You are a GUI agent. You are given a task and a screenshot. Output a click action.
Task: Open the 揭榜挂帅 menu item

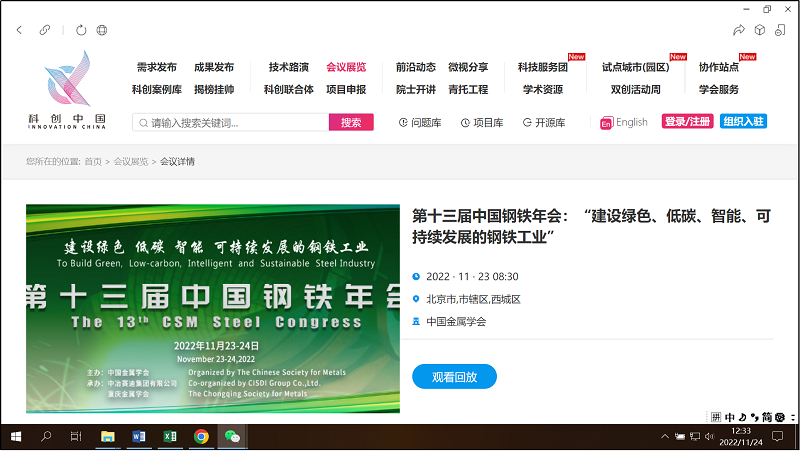pos(214,90)
